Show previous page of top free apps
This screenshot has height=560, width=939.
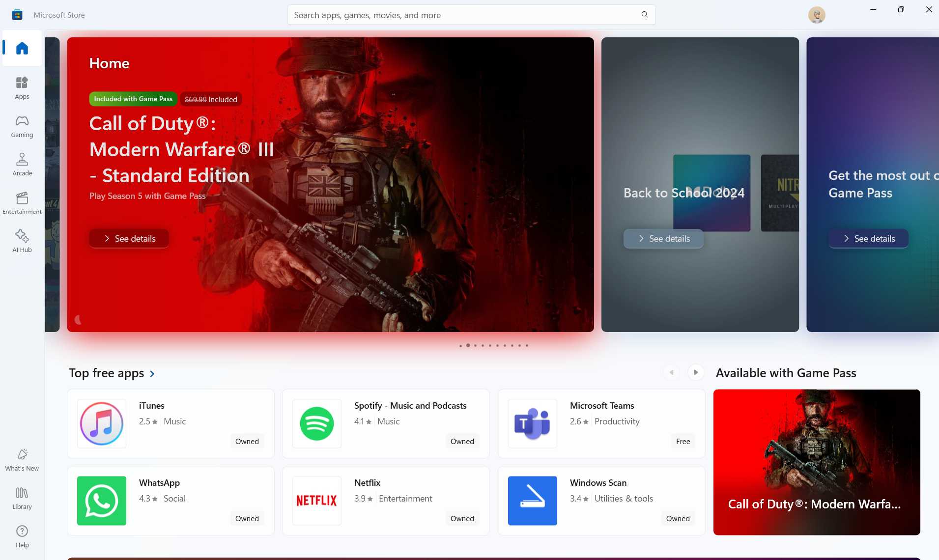671,372
